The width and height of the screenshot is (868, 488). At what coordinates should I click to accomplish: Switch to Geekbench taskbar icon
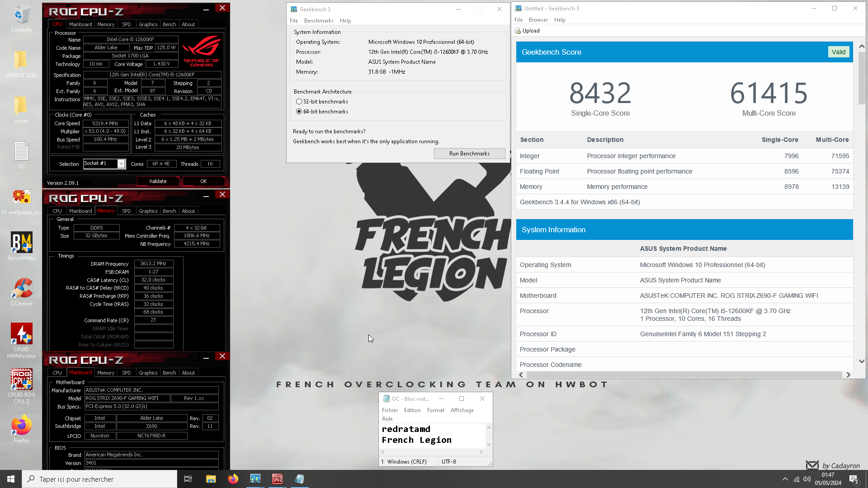pos(255,479)
